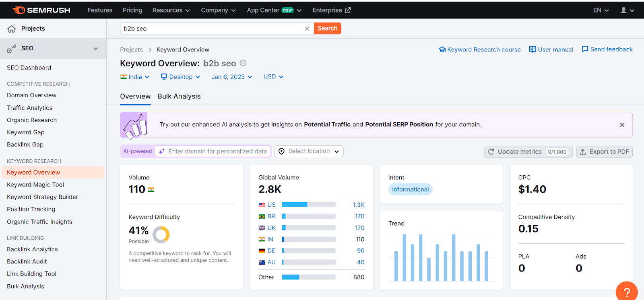This screenshot has height=300, width=644.
Task: Open Domain Overview in sidebar
Action: (x=31, y=95)
